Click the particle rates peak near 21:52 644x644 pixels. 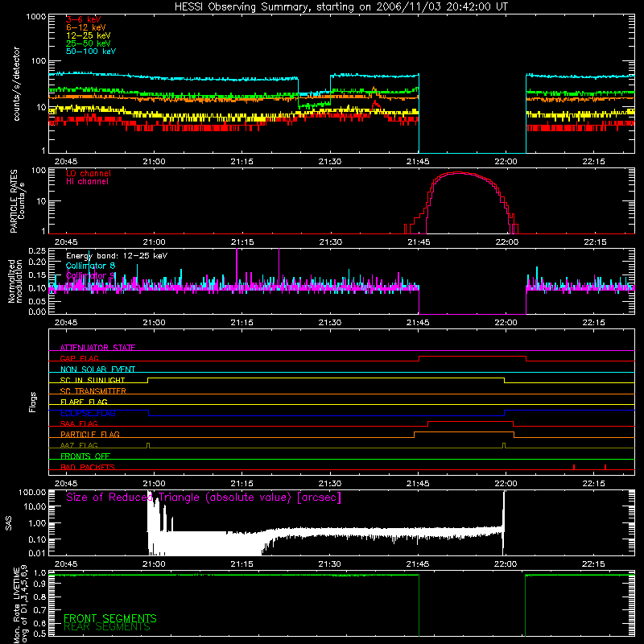coord(458,173)
